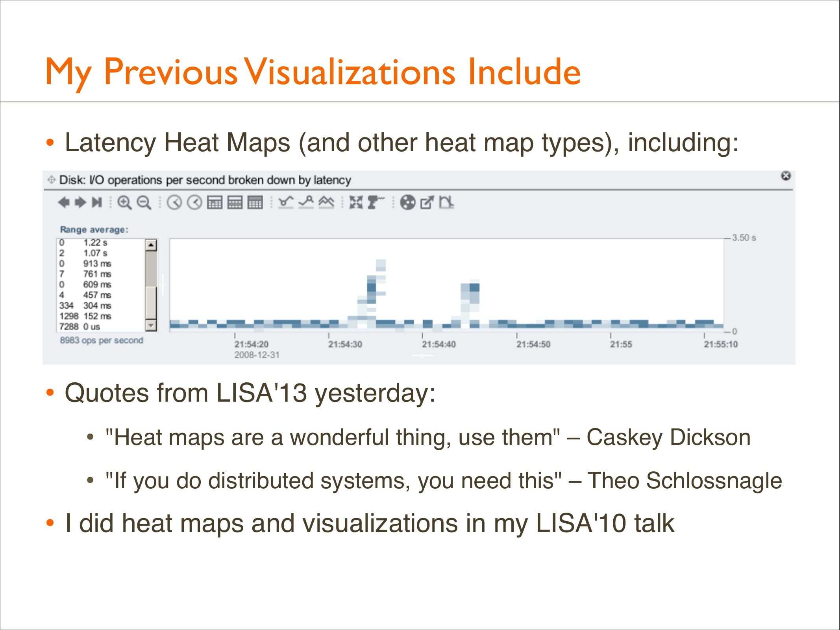
Task: Select the third calendar view icon
Action: [255, 202]
